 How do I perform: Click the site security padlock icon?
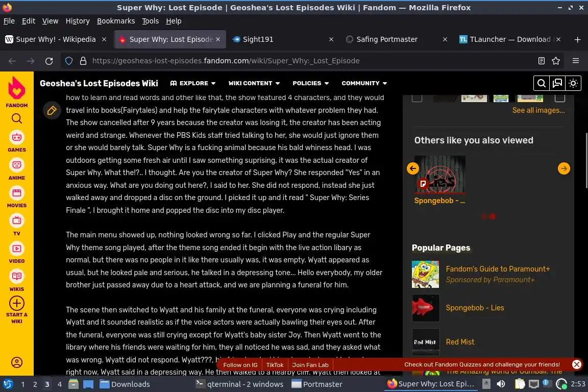coord(83,61)
